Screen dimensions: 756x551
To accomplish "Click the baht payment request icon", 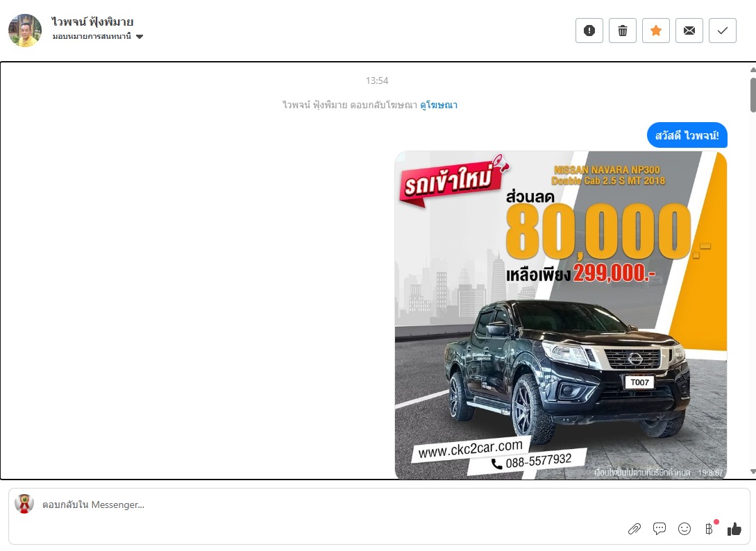I will [x=709, y=529].
